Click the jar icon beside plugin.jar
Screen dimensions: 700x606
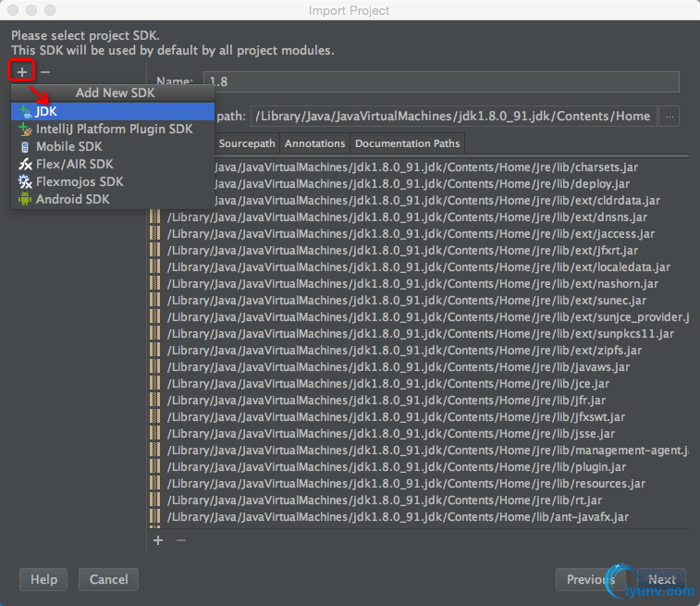[x=155, y=467]
